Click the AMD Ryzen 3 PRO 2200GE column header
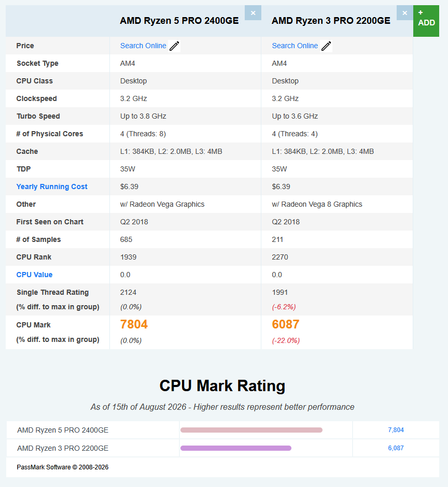The height and width of the screenshot is (487, 448). click(331, 21)
